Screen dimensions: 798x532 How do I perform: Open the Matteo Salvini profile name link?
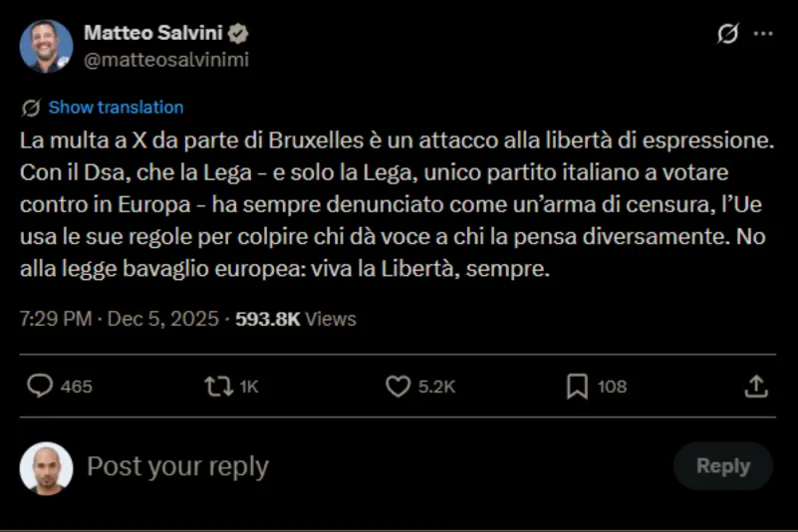tap(152, 33)
